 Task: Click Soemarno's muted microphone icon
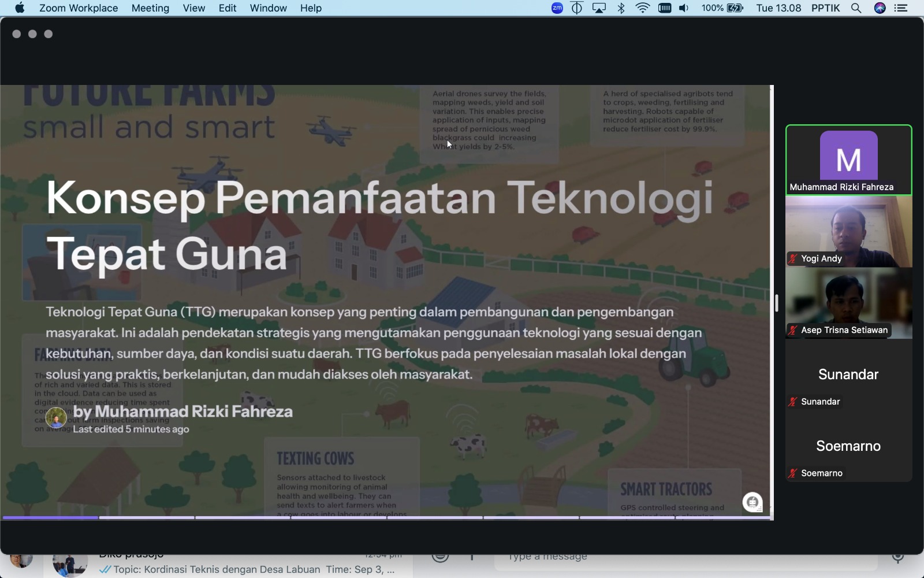[x=793, y=473]
